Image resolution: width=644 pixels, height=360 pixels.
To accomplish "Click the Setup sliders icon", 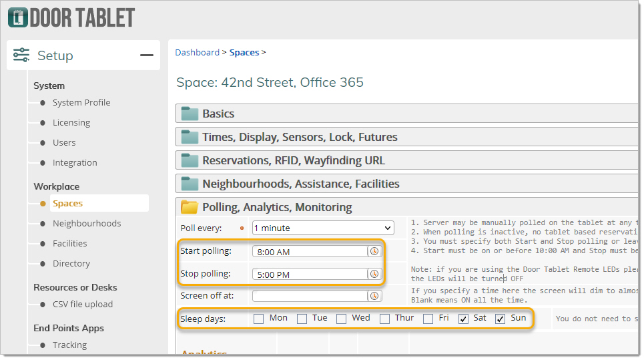I will click(21, 55).
